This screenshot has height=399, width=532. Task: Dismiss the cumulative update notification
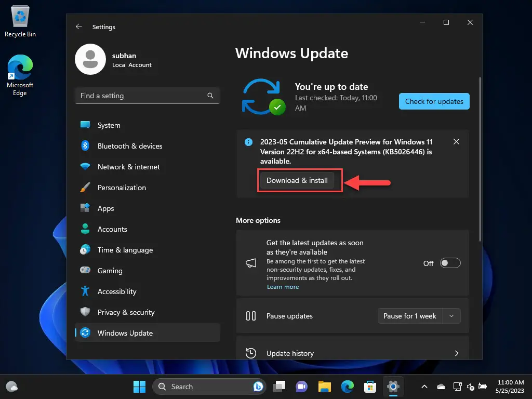click(456, 141)
